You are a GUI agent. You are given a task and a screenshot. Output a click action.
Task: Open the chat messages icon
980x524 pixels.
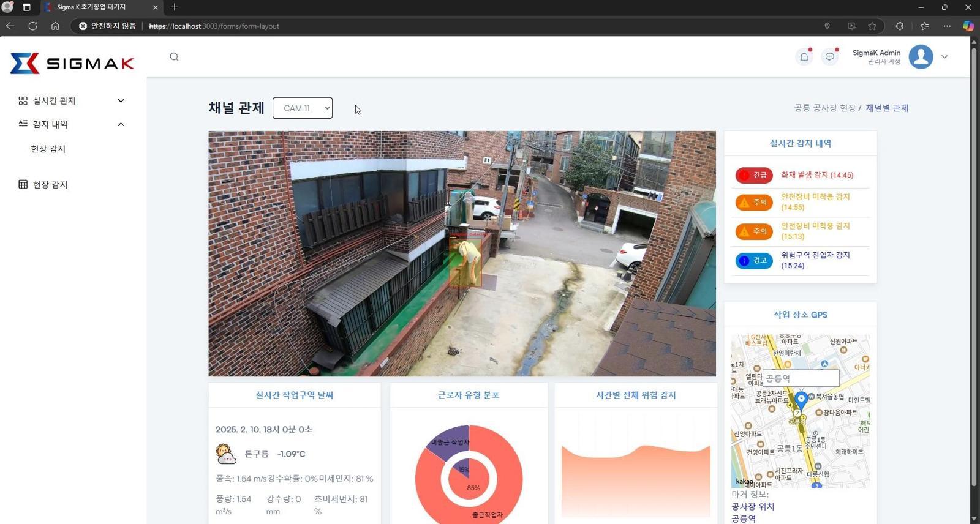tap(829, 57)
